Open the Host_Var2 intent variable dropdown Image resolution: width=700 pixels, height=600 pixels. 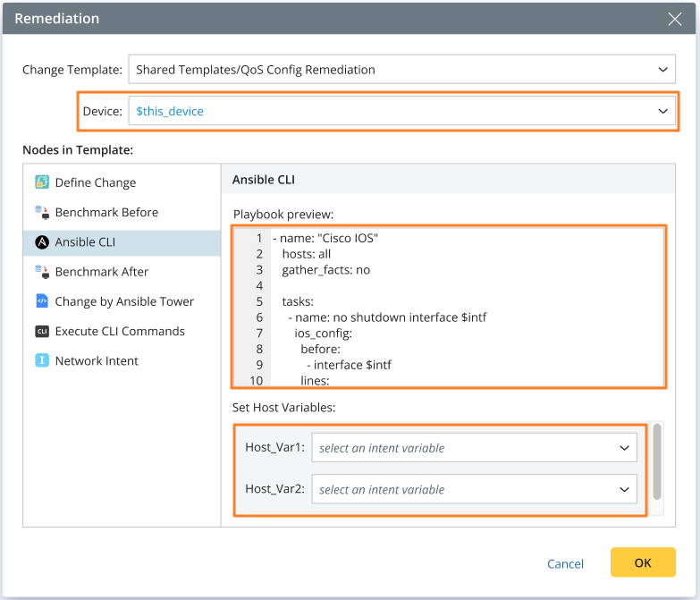pos(474,490)
